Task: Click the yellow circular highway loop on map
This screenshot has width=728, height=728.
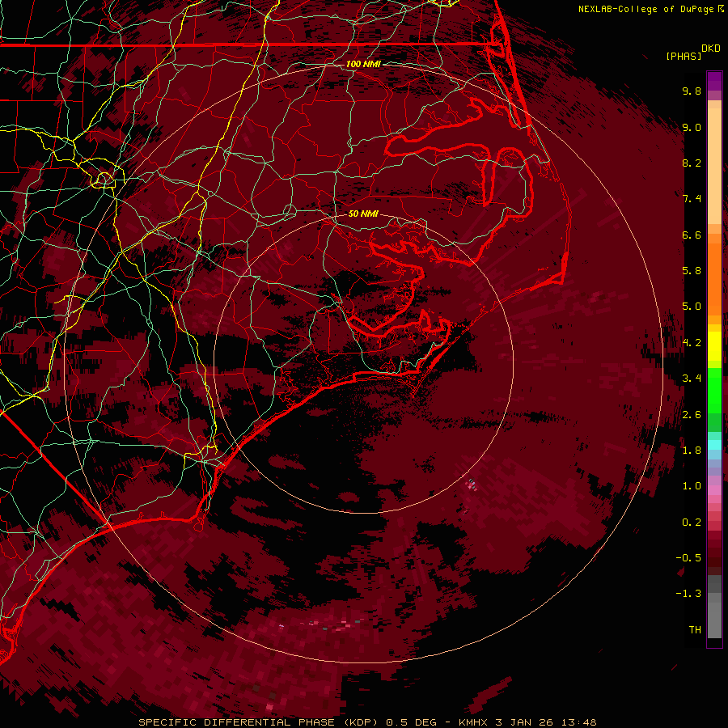Action: [x=104, y=180]
